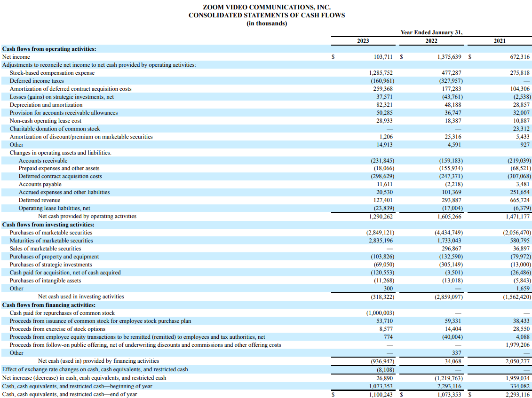Click 'Proceeds from follow-on public offering' row label
This screenshot has height=398, width=532.
pyautogui.click(x=145, y=345)
